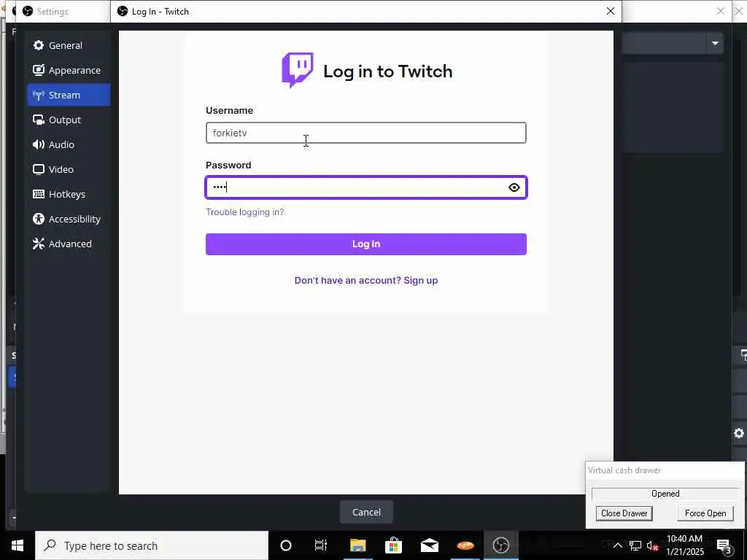
Task: Click the purple Log In button
Action: (x=366, y=244)
